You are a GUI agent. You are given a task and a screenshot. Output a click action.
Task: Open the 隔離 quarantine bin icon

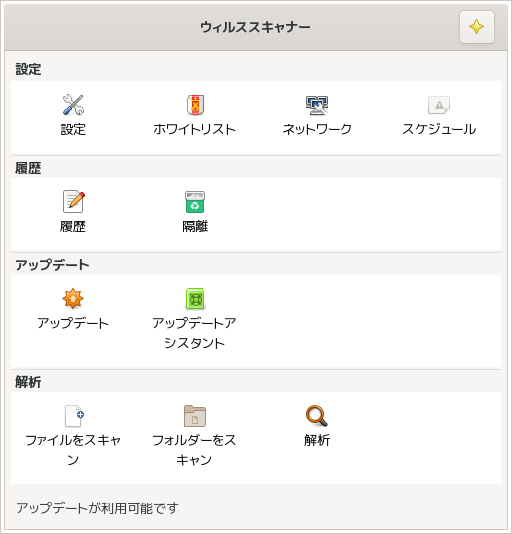coord(195,201)
